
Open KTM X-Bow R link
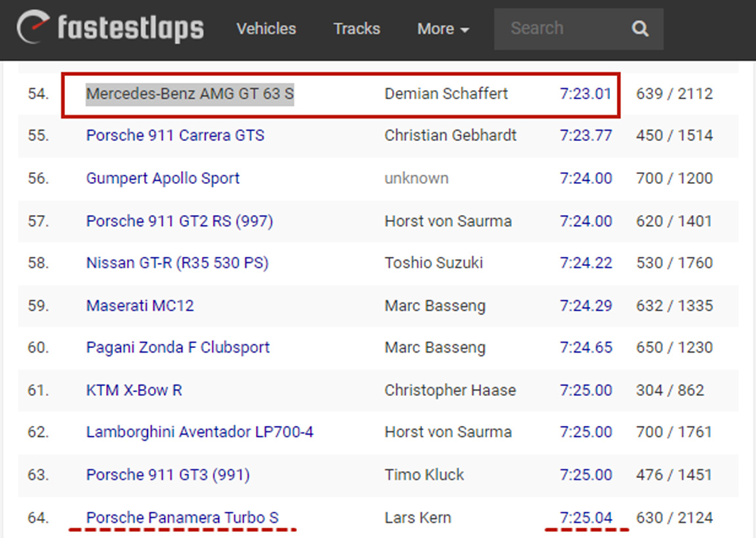point(134,390)
